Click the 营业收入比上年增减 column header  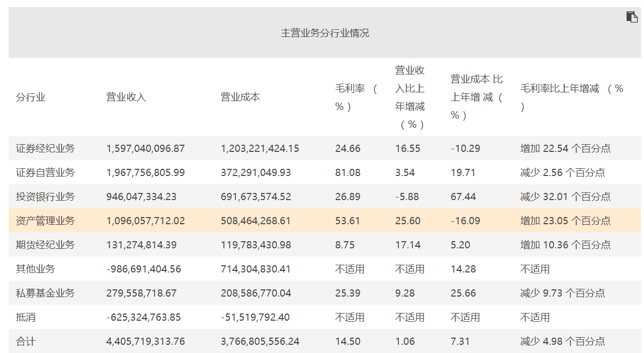(x=408, y=95)
